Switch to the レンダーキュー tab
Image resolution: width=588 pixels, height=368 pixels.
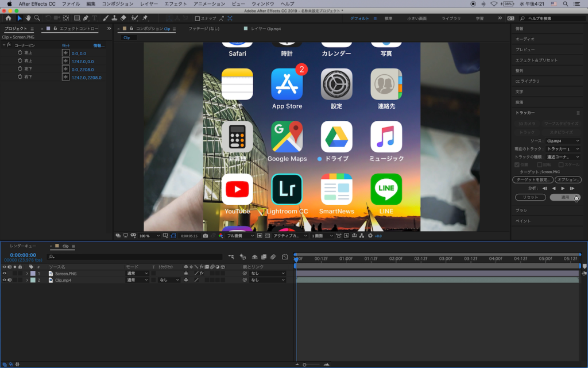[23, 246]
